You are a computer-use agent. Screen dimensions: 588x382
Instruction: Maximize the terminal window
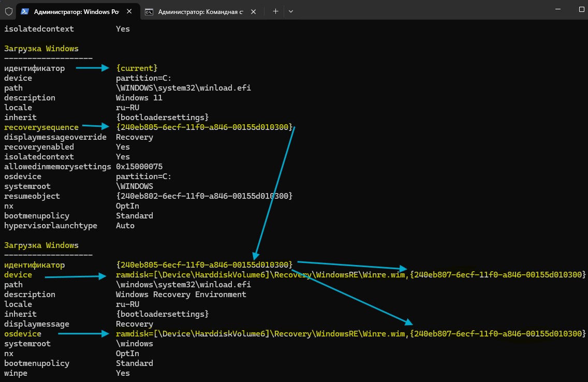tap(582, 9)
